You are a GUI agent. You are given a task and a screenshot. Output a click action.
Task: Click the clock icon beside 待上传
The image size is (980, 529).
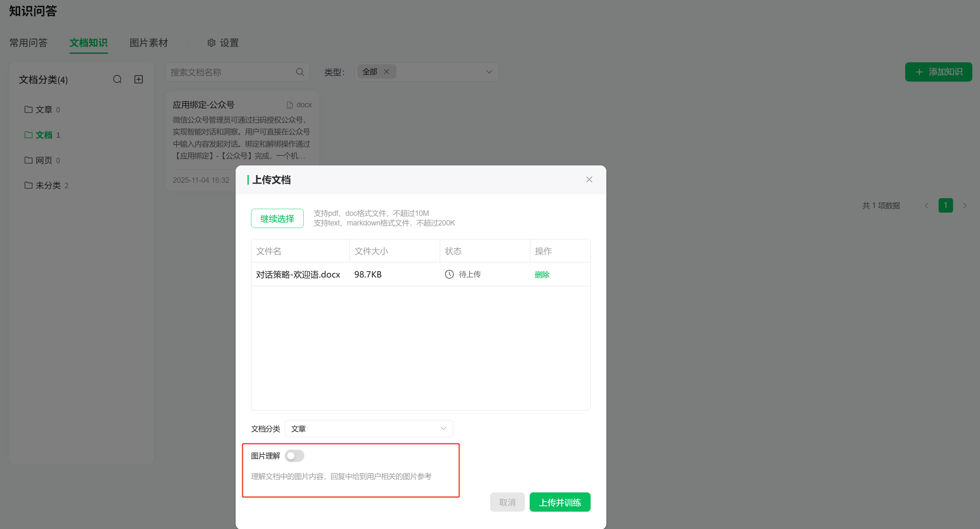pyautogui.click(x=449, y=274)
